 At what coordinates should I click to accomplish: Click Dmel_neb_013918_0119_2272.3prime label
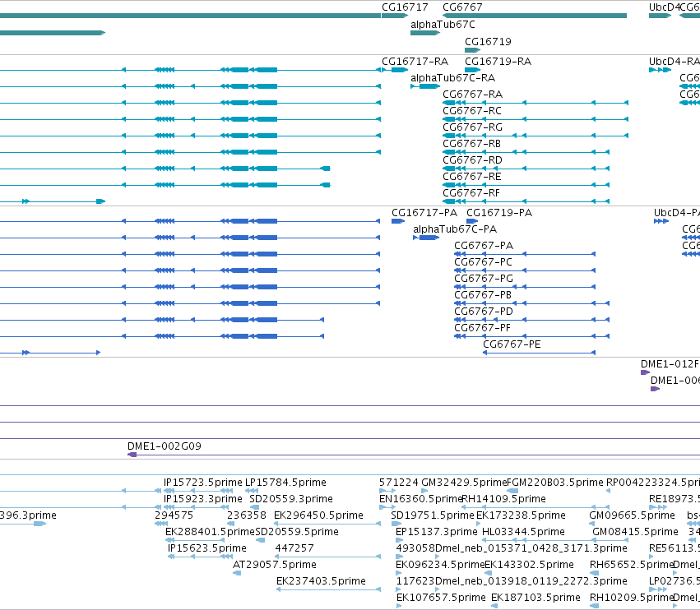pyautogui.click(x=531, y=581)
